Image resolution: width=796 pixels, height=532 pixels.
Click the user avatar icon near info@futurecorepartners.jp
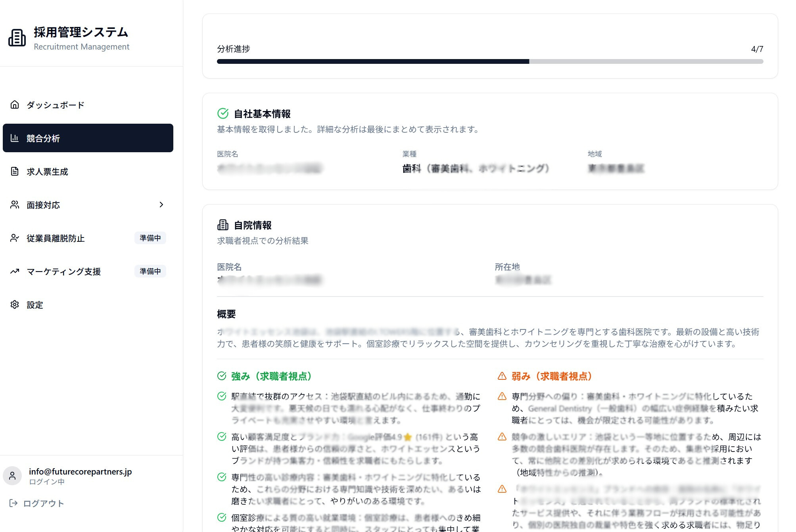(12, 475)
